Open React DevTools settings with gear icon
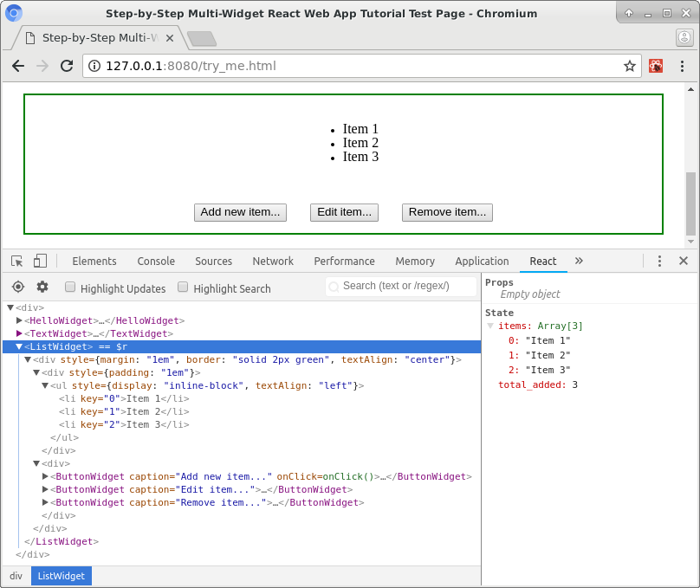This screenshot has width=700, height=588. pyautogui.click(x=40, y=288)
